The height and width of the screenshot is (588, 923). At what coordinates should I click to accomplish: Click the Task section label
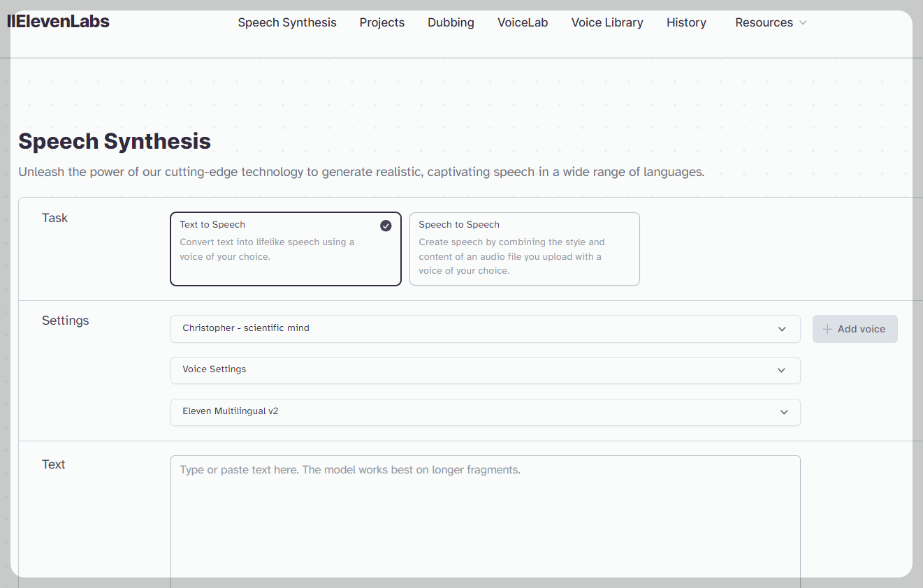(54, 218)
